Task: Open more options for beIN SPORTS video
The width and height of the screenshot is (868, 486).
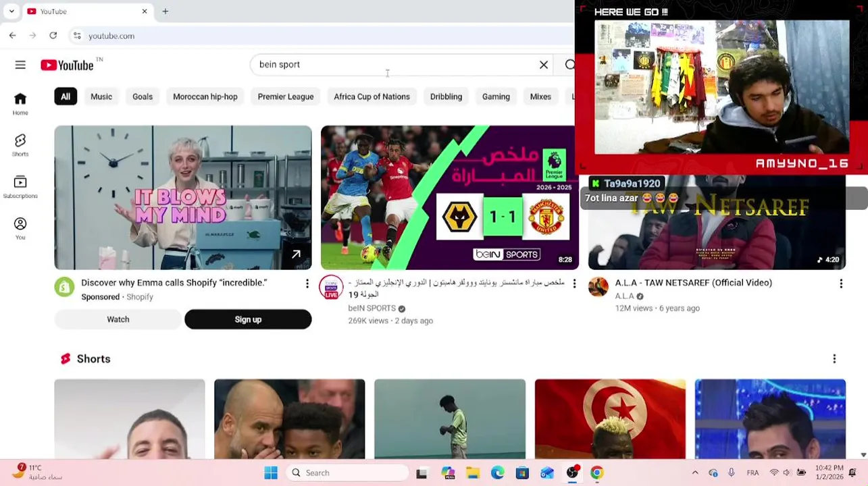Action: pos(574,283)
